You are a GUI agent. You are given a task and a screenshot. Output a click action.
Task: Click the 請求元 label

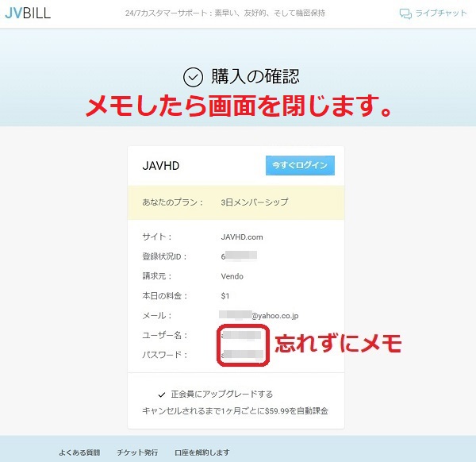tap(157, 276)
